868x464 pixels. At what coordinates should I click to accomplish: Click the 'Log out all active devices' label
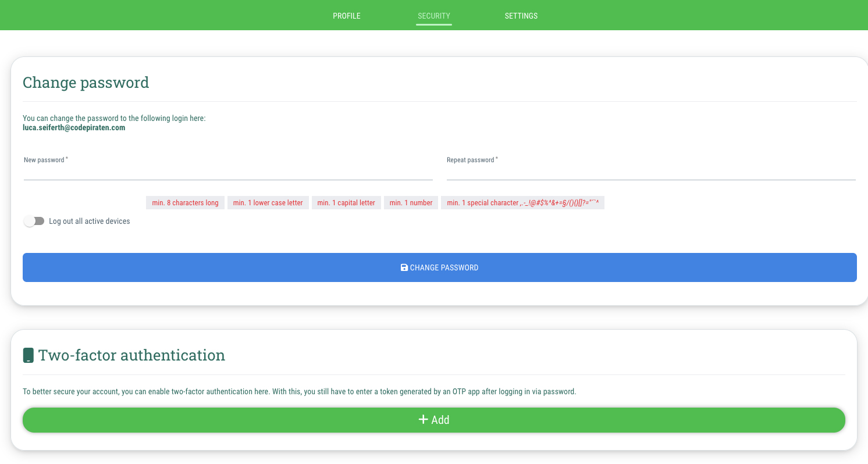pos(90,221)
